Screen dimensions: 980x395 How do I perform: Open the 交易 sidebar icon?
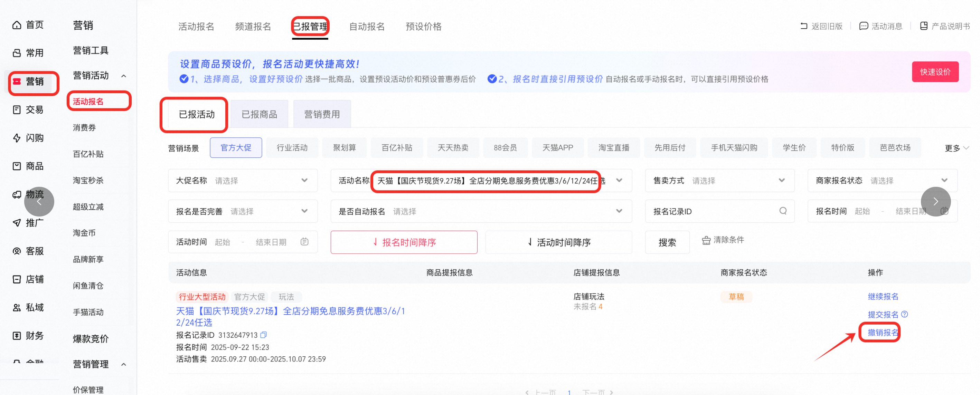17,110
